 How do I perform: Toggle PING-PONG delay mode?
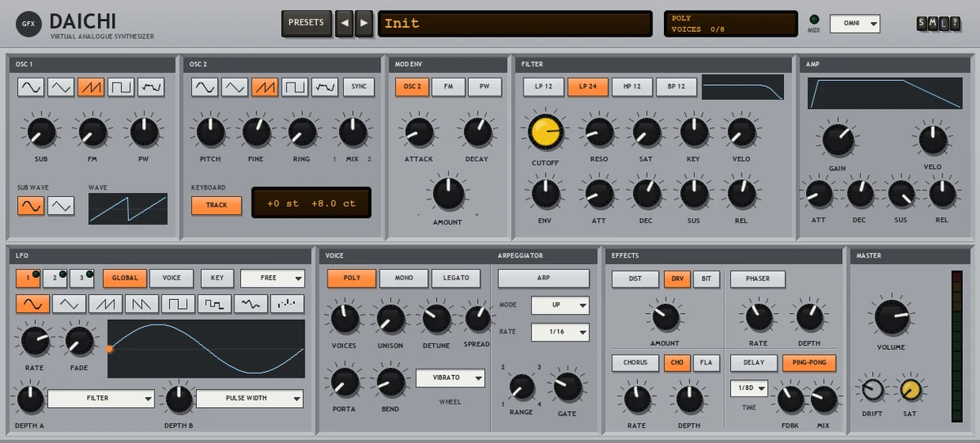pos(809,363)
